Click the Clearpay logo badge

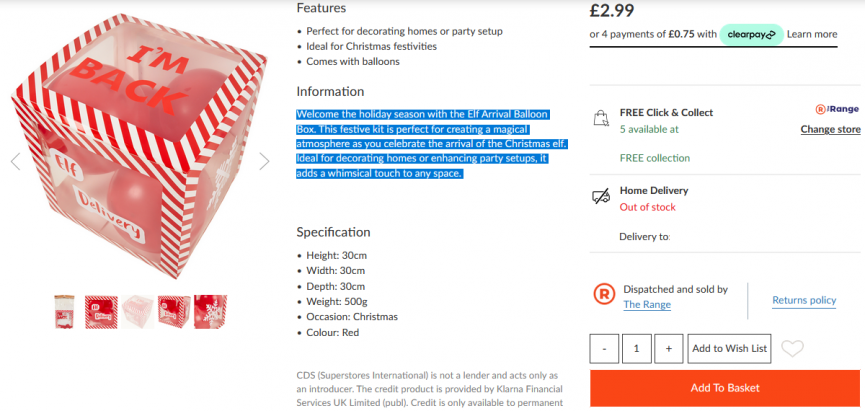[x=751, y=34]
